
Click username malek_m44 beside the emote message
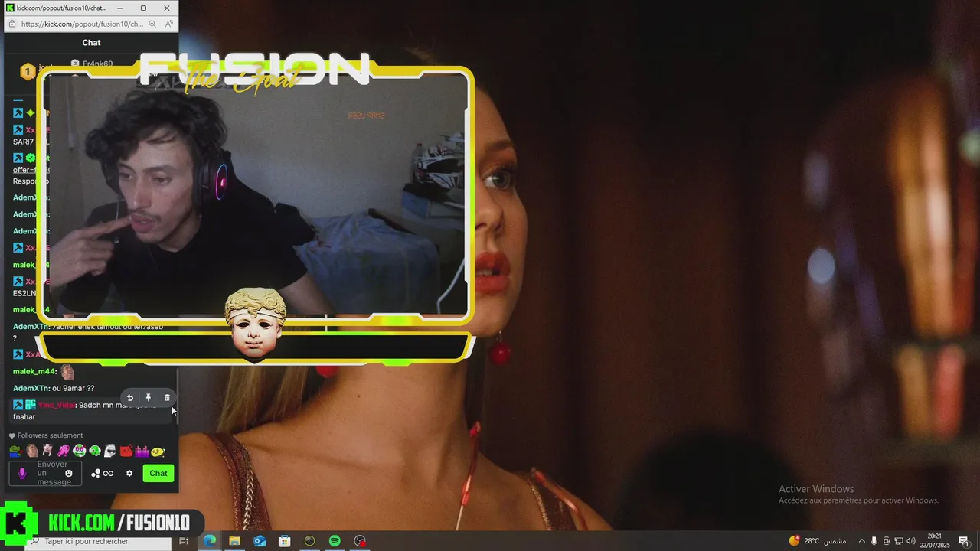click(34, 371)
